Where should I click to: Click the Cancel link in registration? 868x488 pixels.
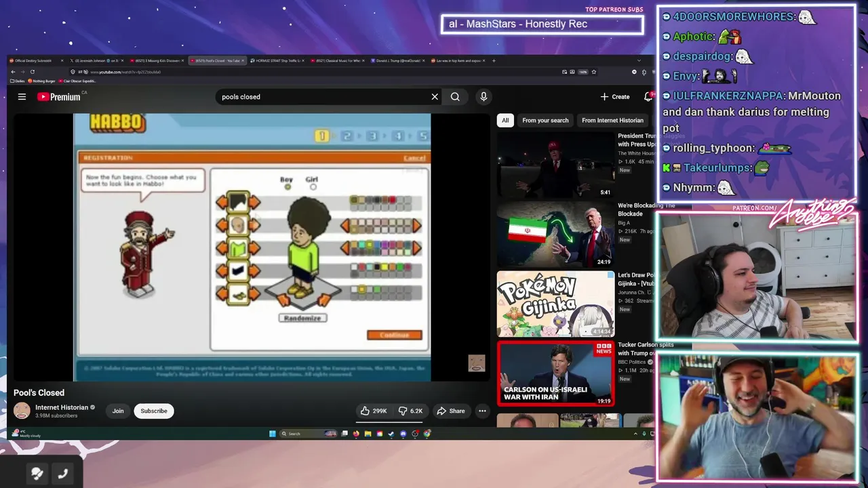coord(414,158)
